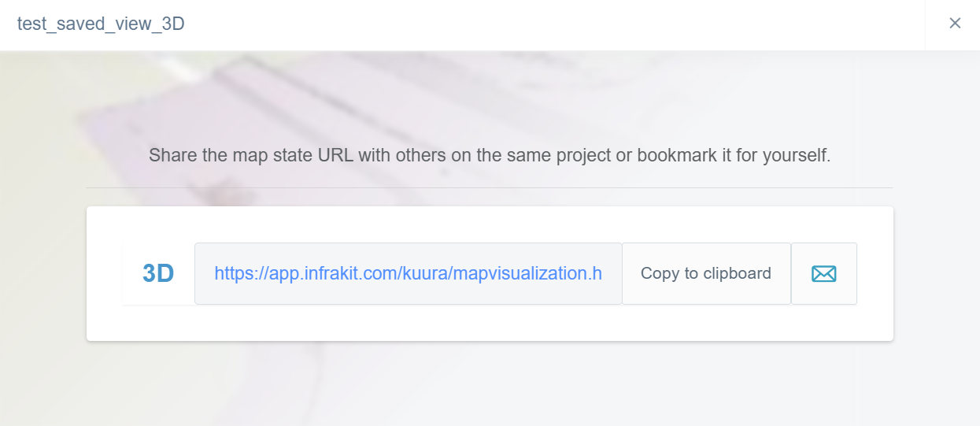
Task: Click the 'kuura' segment of the URL
Action: [425, 273]
